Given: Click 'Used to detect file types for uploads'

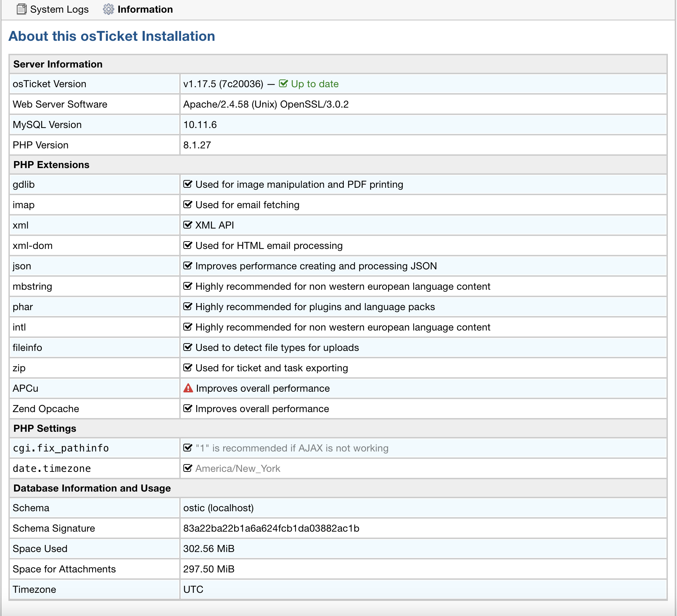Looking at the screenshot, I should tap(277, 348).
